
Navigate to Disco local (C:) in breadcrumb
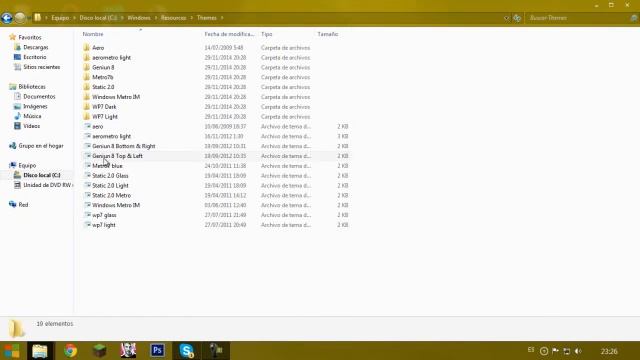pos(98,18)
